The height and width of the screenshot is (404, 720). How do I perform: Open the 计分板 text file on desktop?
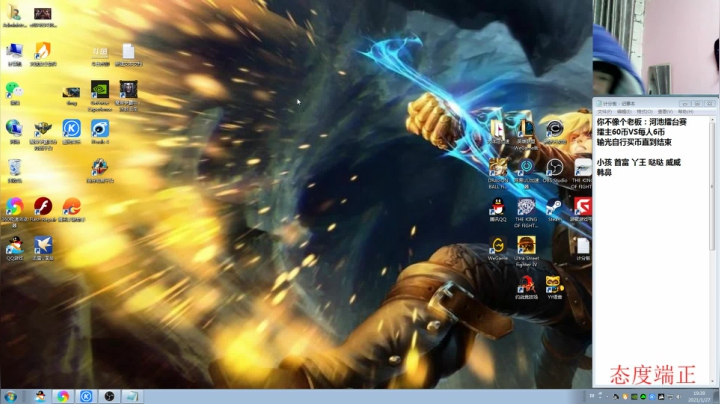click(583, 248)
